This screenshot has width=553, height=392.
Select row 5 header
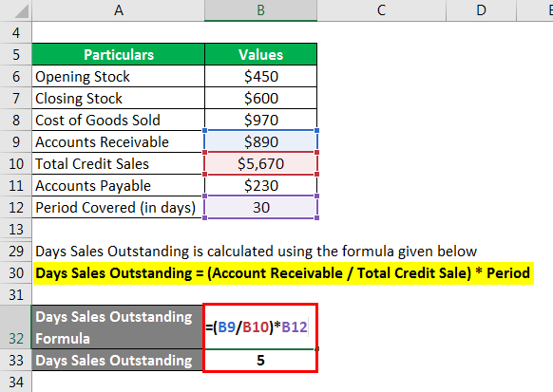(x=16, y=55)
